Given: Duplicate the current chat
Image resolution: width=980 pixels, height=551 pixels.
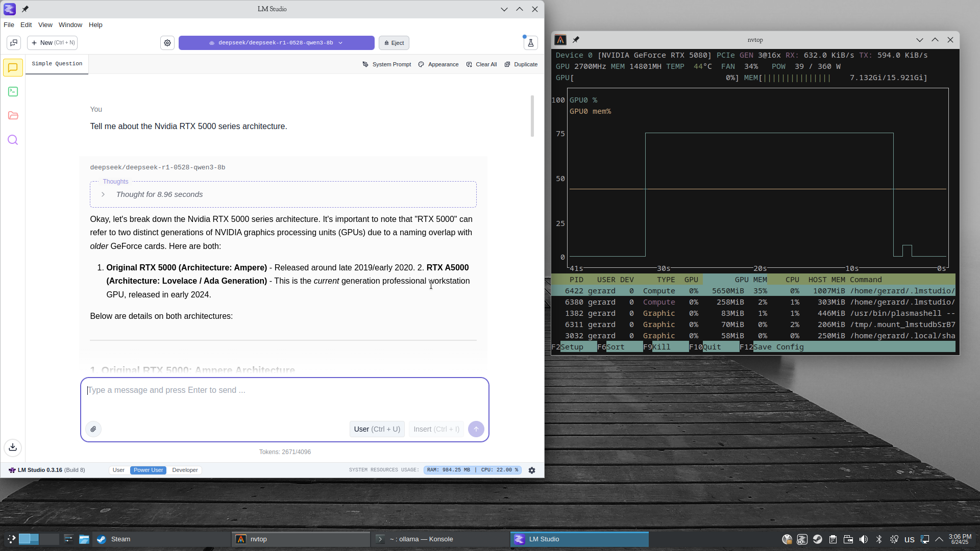Looking at the screenshot, I should [x=521, y=64].
